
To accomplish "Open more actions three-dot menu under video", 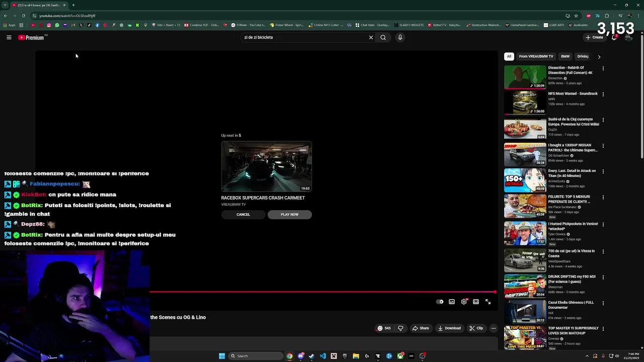I will (494, 328).
